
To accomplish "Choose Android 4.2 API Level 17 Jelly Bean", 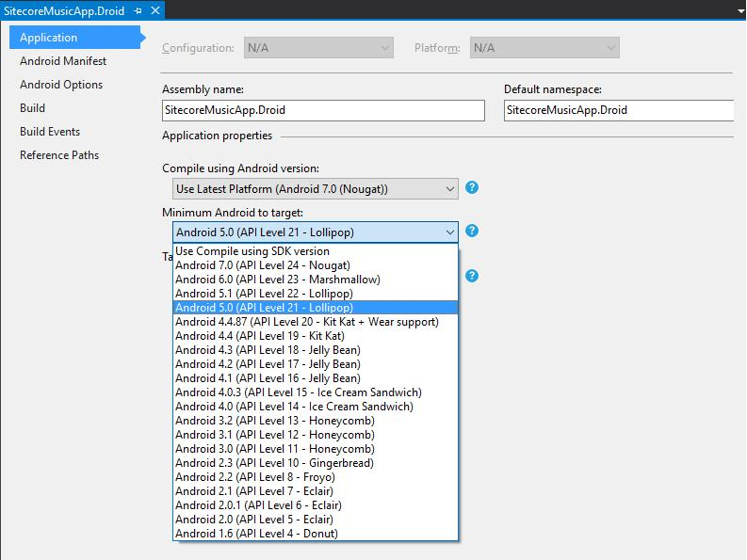I will (316, 364).
